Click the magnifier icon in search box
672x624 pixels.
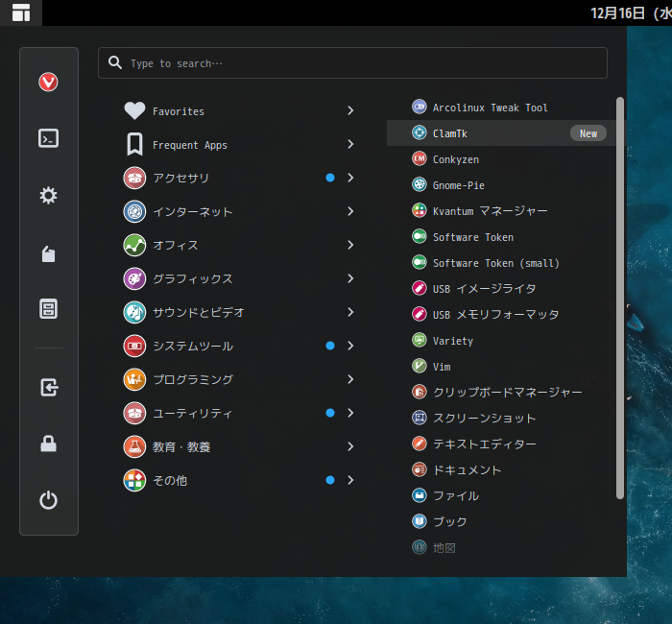coord(115,62)
